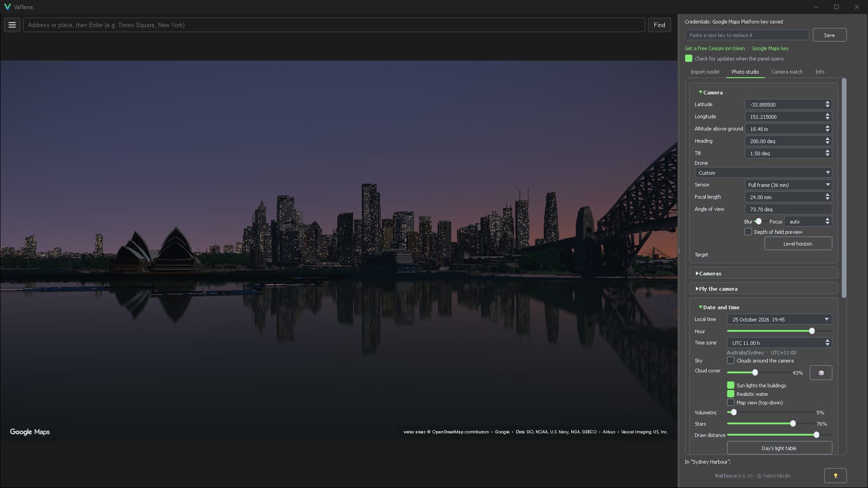The image size is (868, 488).
Task: Toggle the Blur slider knob
Action: tap(758, 221)
